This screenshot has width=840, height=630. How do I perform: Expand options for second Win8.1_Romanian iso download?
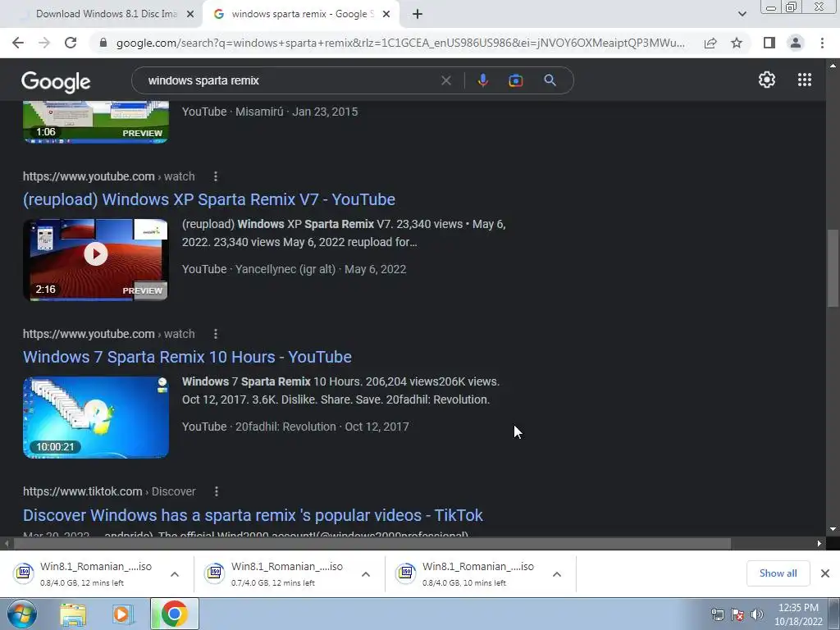(365, 574)
